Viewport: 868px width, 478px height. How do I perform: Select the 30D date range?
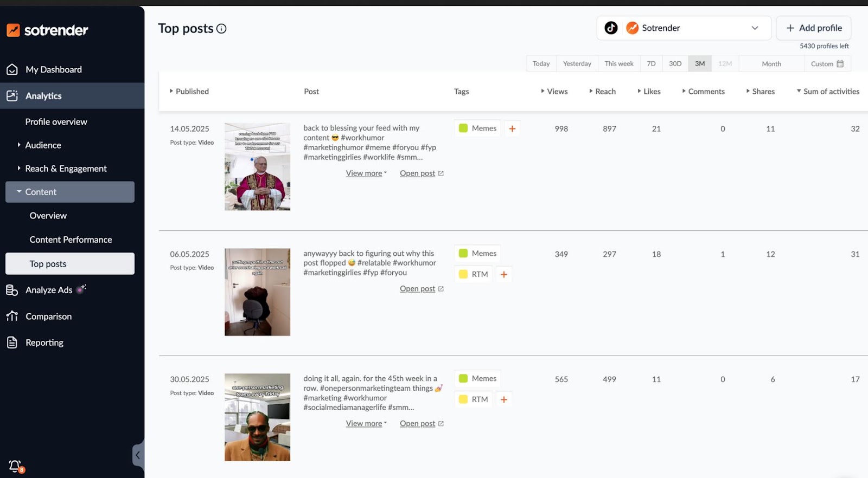[x=675, y=63]
